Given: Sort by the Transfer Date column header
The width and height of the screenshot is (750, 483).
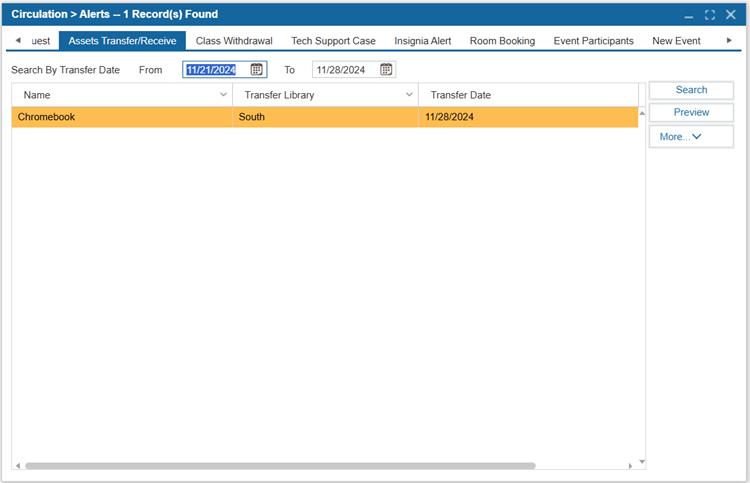Looking at the screenshot, I should [529, 95].
